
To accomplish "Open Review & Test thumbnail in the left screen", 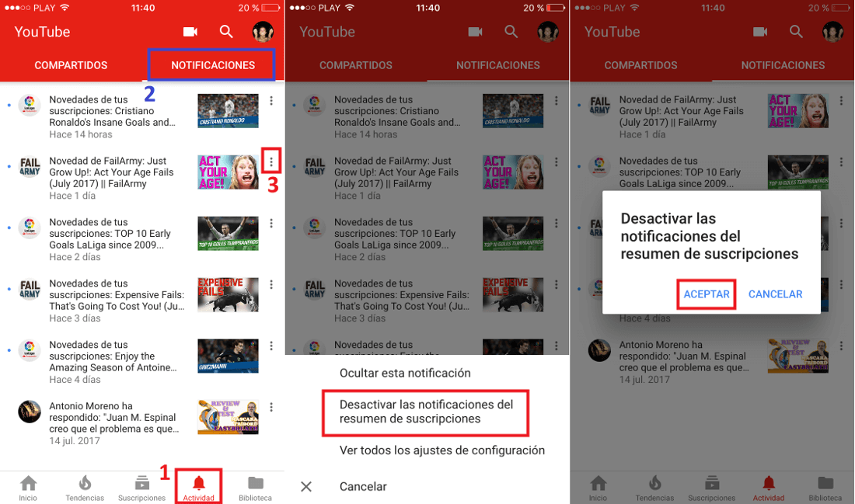I will point(228,417).
